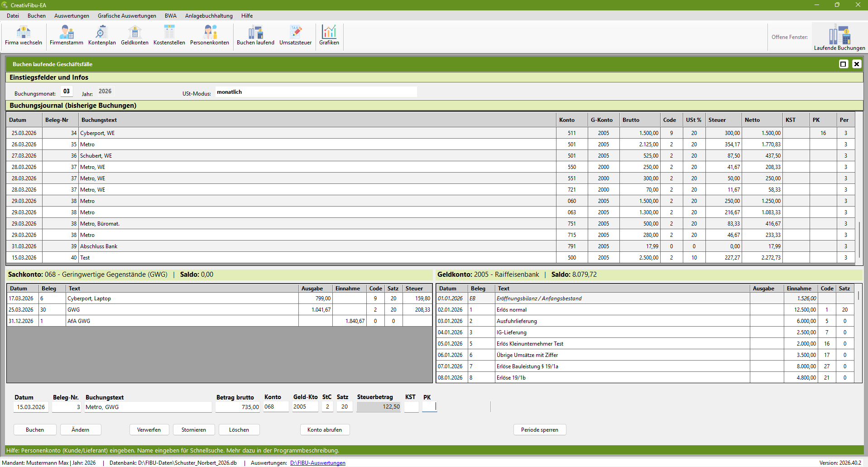Open Geldkonten toolbar icon

click(134, 35)
